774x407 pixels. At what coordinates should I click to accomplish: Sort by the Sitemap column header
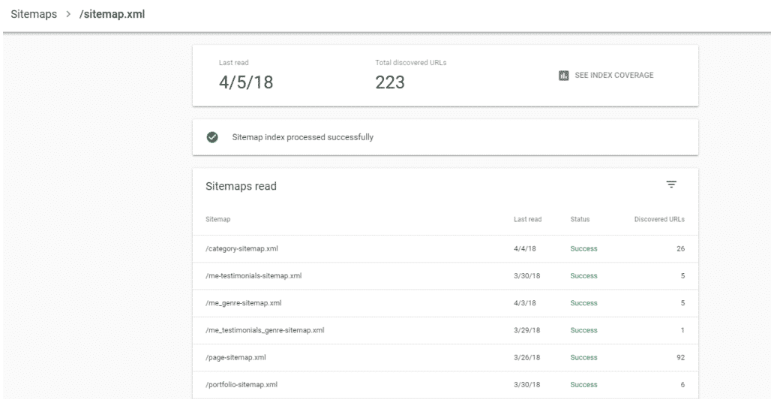click(x=218, y=219)
